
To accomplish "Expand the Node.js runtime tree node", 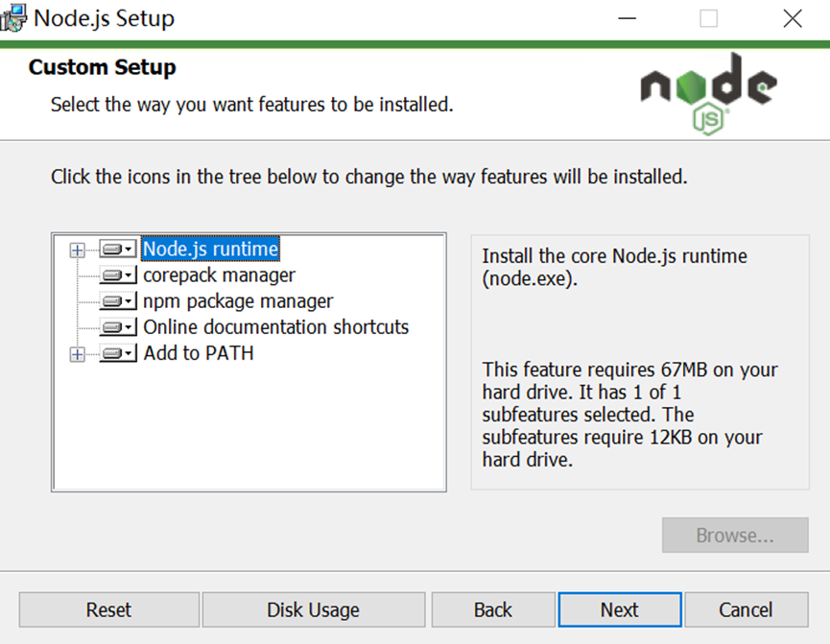I will (77, 250).
